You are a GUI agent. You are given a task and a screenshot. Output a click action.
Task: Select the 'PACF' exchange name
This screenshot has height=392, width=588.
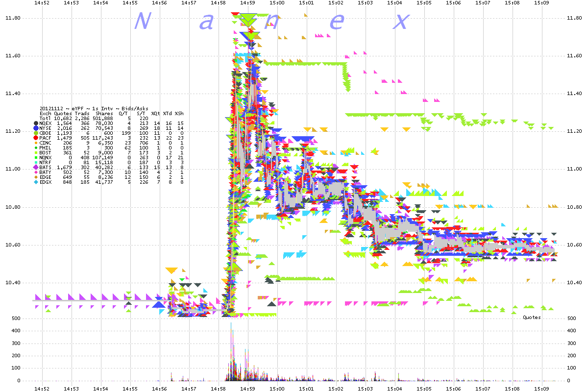click(45, 138)
